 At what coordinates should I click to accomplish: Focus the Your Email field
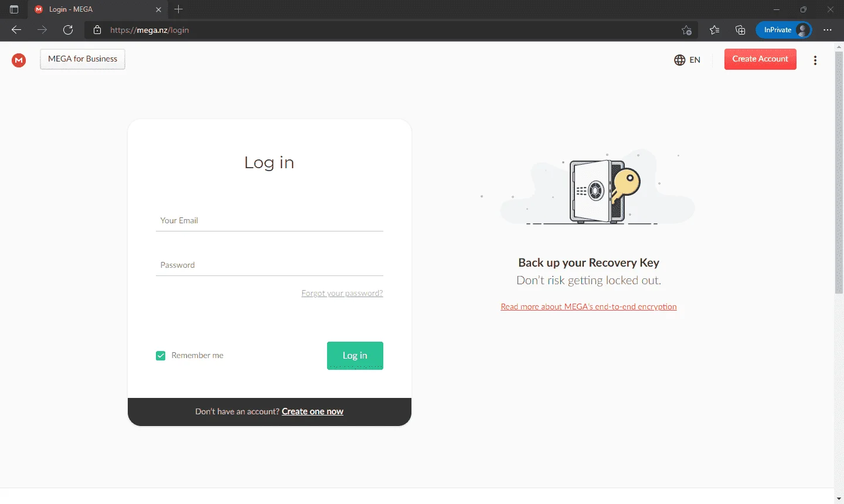click(x=270, y=221)
